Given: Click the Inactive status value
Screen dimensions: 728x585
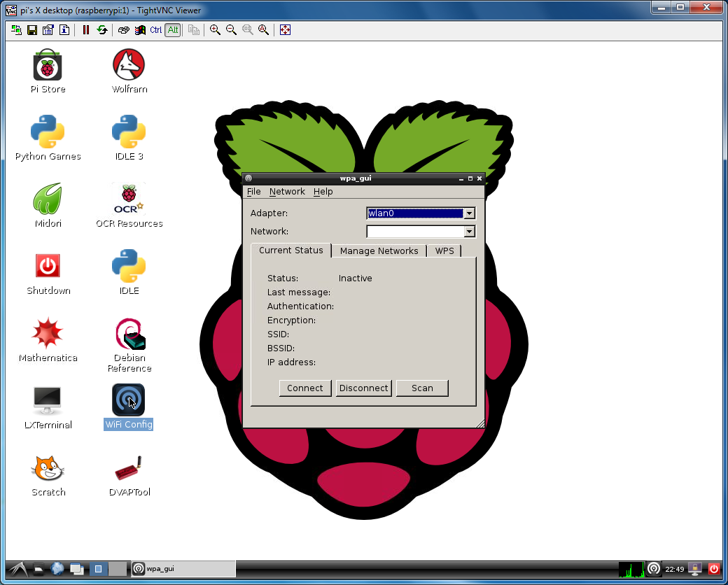Looking at the screenshot, I should (355, 279).
